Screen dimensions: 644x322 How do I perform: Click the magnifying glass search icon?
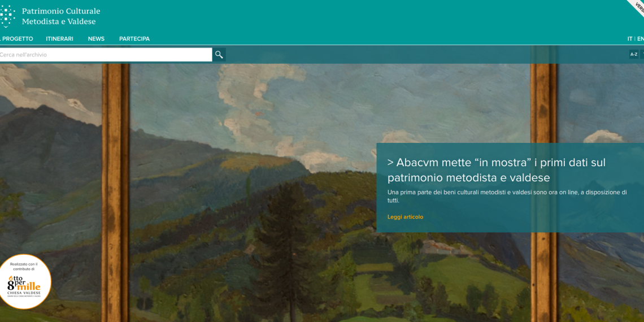tap(219, 55)
